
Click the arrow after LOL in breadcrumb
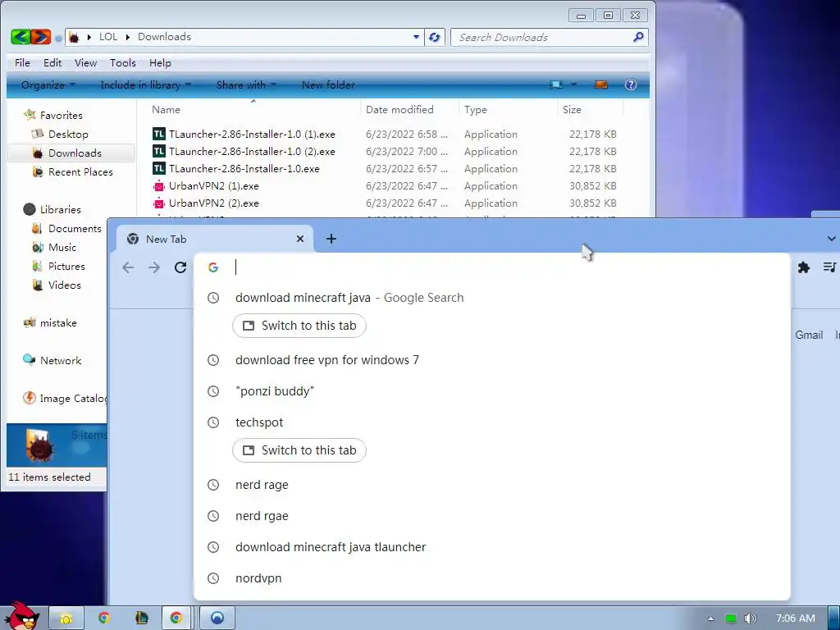127,37
